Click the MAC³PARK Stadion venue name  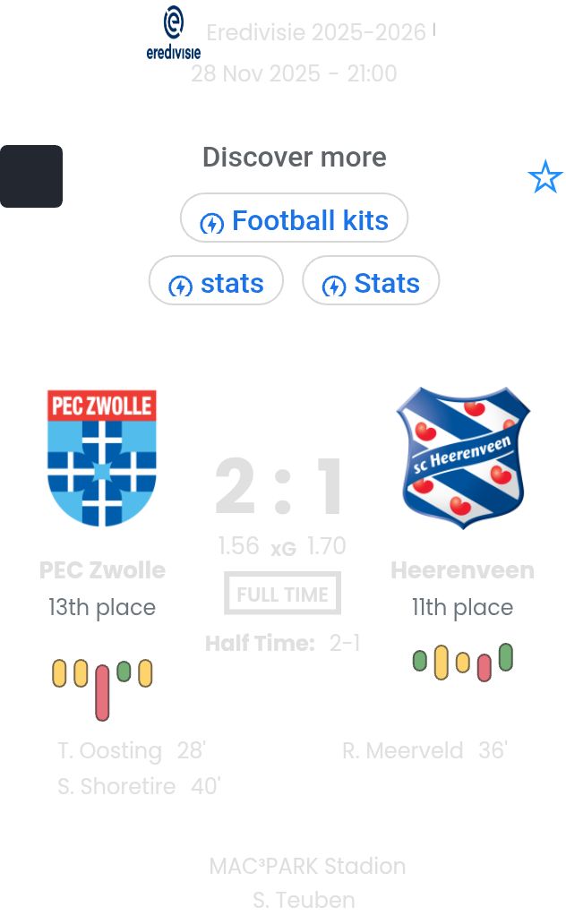coord(307,867)
